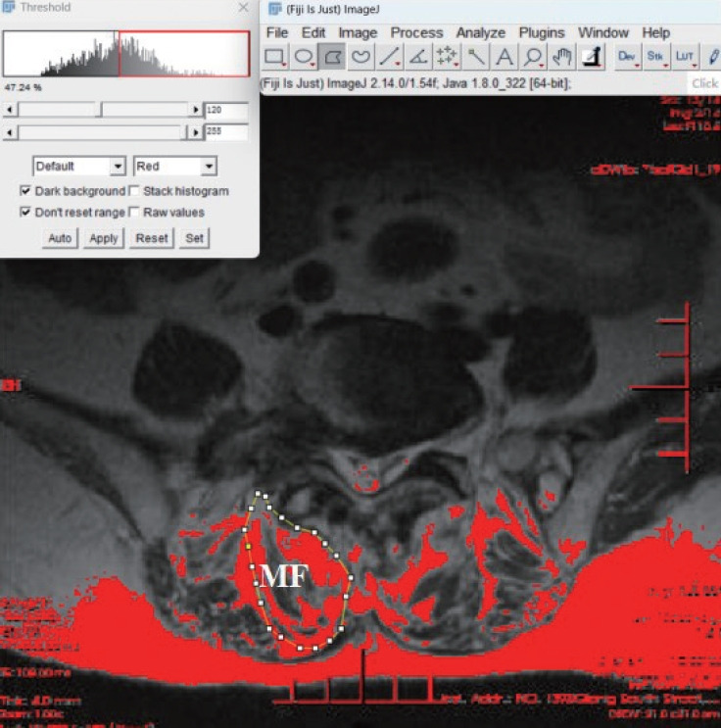Click left arrow of minimum threshold slider
This screenshot has width=721, height=728.
point(9,110)
